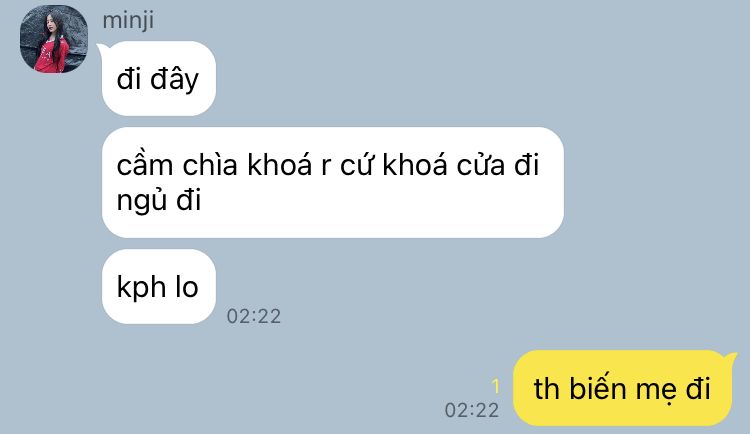Tap the sender name minji

pyautogui.click(x=128, y=21)
